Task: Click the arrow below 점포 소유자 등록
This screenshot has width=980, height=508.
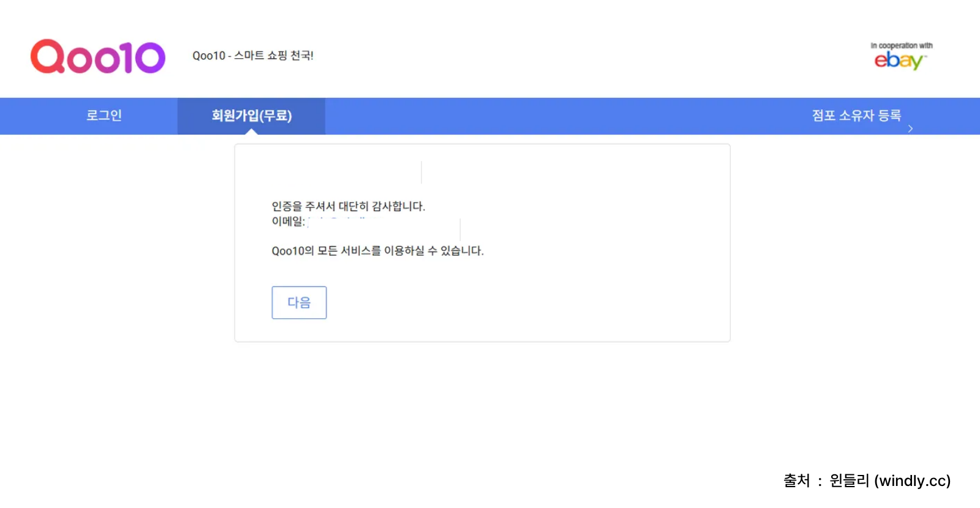Action: tap(910, 129)
